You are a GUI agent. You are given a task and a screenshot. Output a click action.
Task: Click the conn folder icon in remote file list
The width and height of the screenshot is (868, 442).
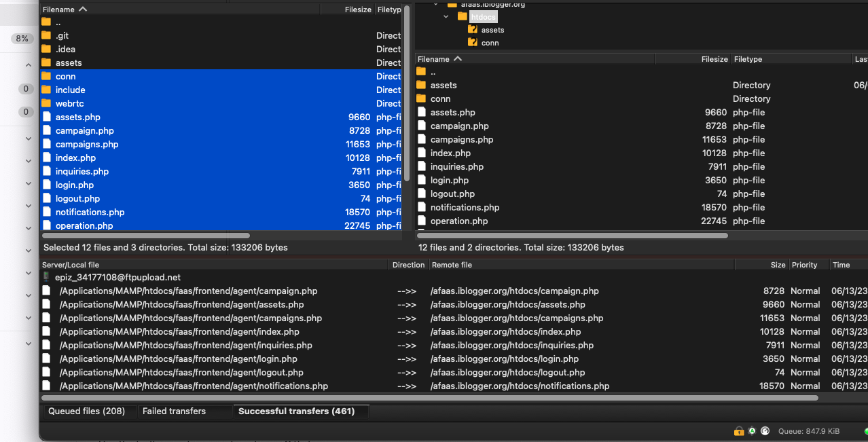coord(421,98)
